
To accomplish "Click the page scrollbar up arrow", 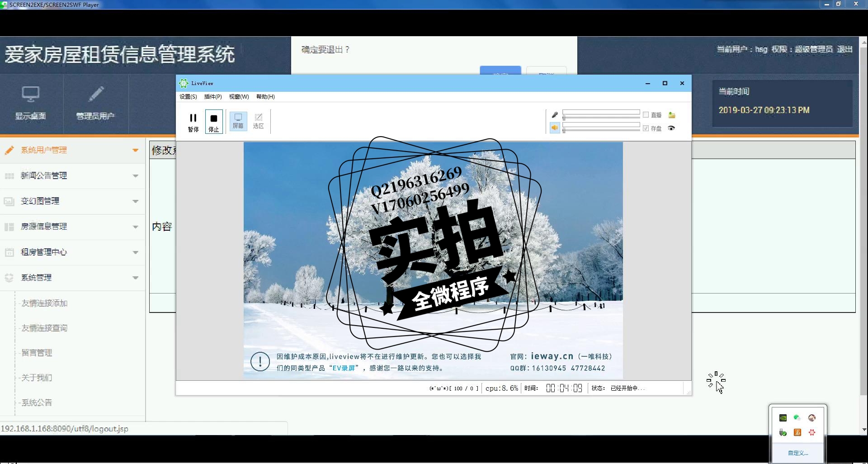I will tap(864, 43).
